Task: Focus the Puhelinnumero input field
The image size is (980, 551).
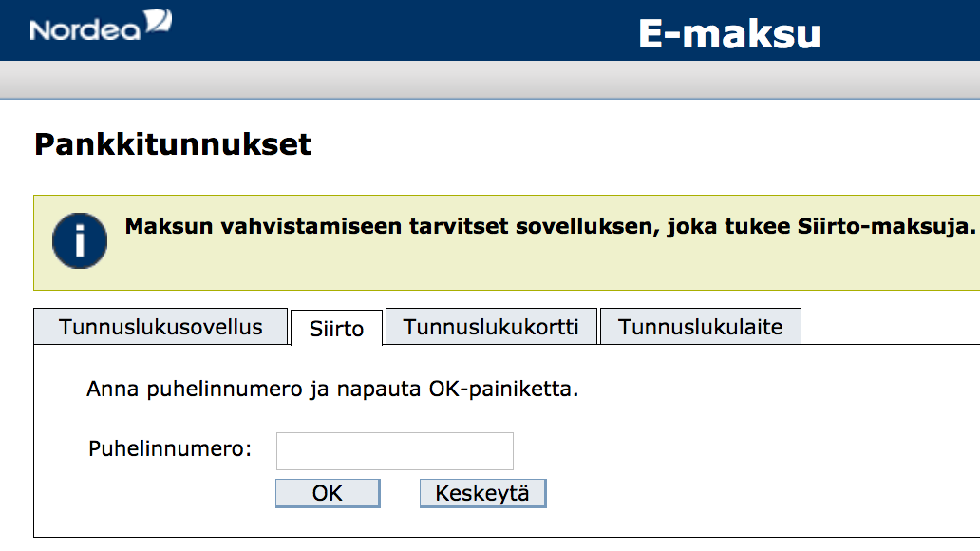Action: 394,451
